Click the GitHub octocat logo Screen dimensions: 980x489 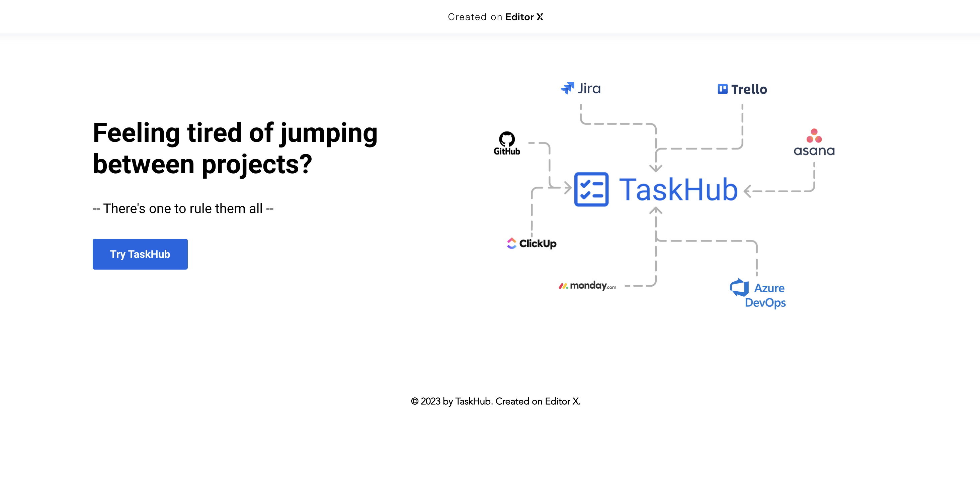pyautogui.click(x=507, y=143)
